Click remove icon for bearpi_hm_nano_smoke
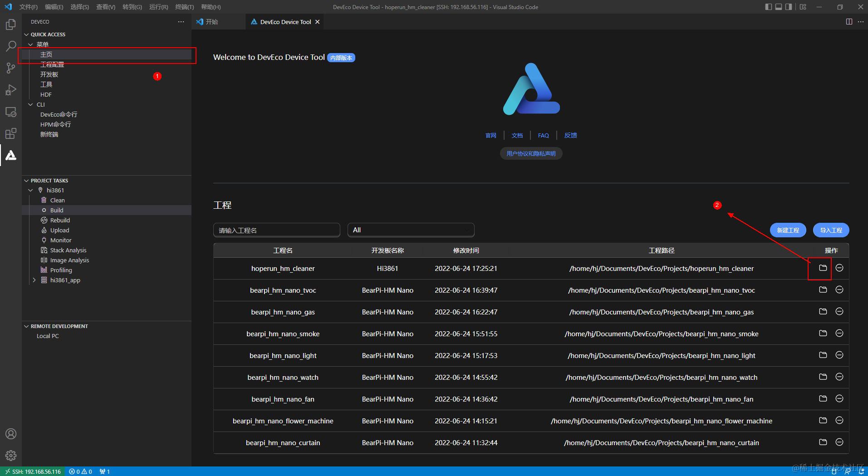 pos(839,333)
